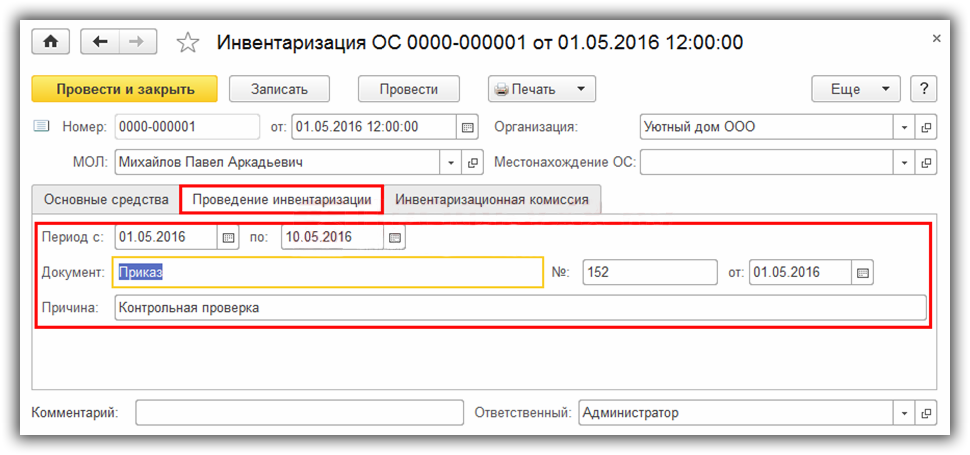Image resolution: width=970 pixels, height=455 pixels.
Task: Click the Причина: label
Action: point(70,307)
